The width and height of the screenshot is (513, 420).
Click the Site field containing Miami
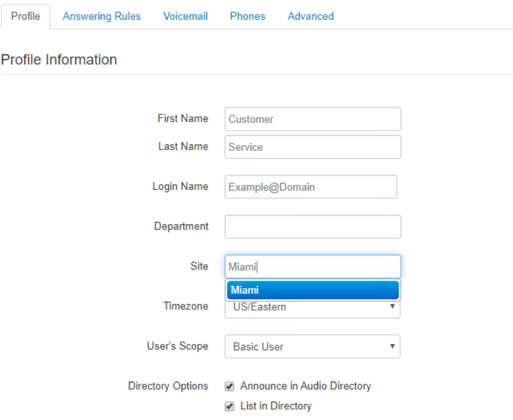(x=313, y=267)
